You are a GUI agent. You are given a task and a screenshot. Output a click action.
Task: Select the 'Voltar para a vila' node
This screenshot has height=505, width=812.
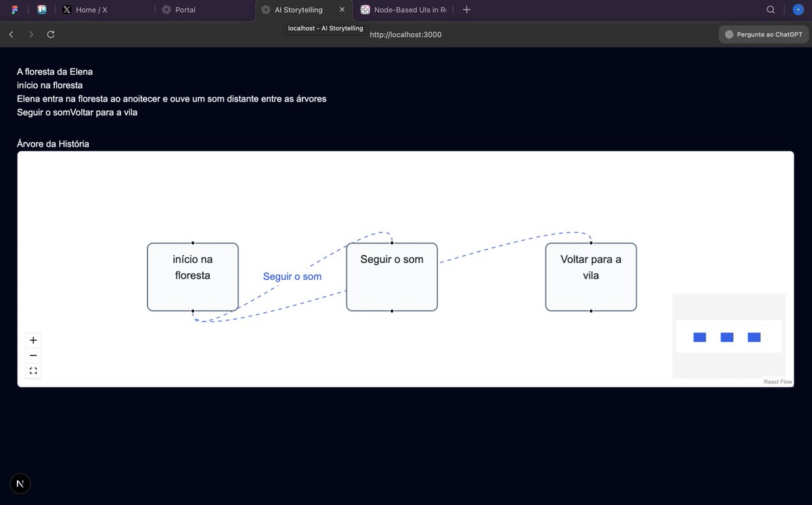coord(591,277)
